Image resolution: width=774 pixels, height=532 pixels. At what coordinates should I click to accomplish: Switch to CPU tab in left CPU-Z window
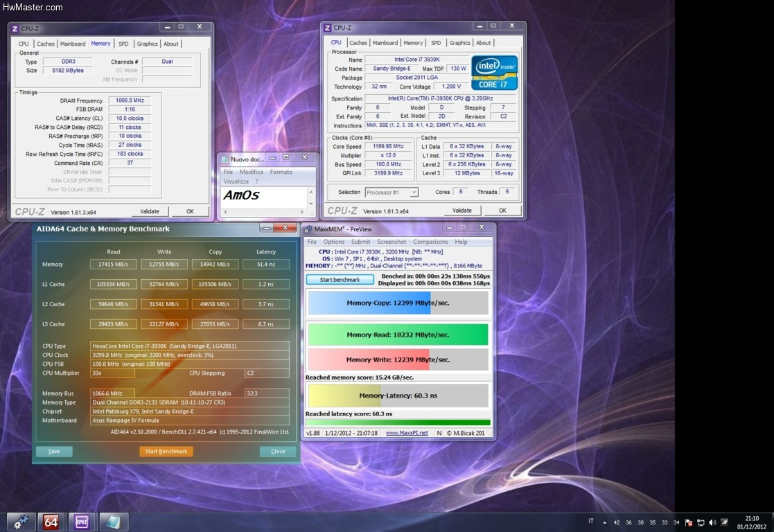23,44
